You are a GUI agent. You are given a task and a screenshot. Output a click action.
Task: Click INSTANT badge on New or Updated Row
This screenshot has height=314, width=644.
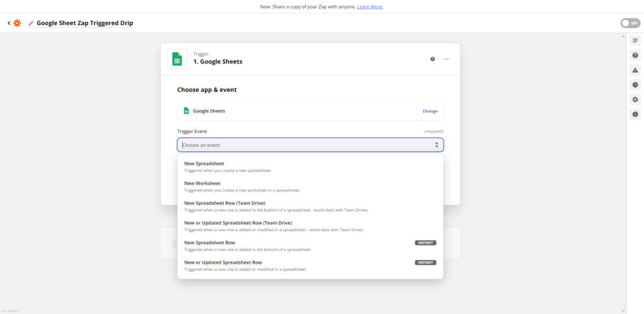click(426, 263)
